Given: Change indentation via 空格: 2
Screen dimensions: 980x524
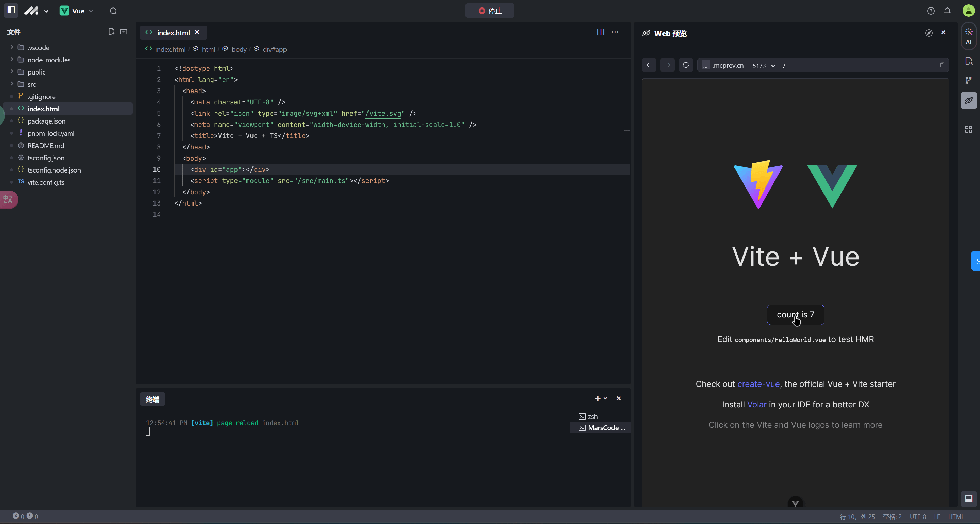Looking at the screenshot, I should click(x=892, y=517).
